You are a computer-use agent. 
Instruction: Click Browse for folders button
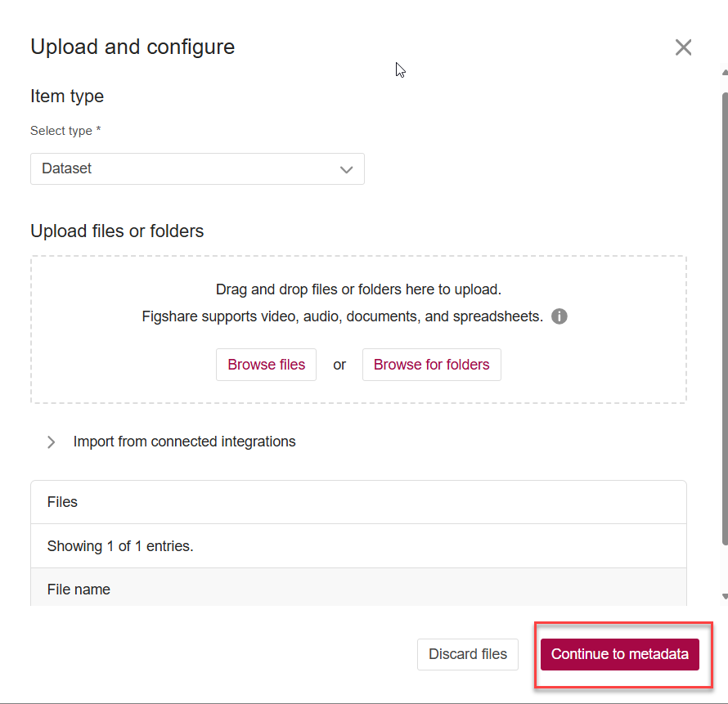click(431, 365)
